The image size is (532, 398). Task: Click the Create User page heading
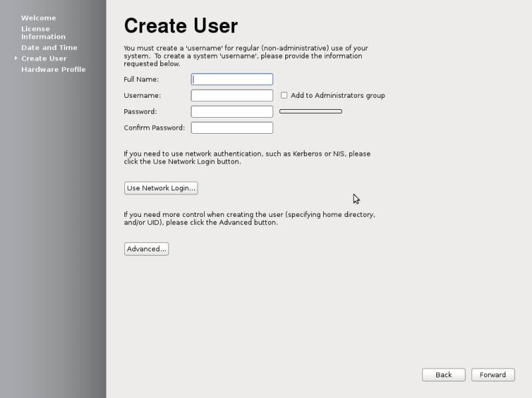181,25
